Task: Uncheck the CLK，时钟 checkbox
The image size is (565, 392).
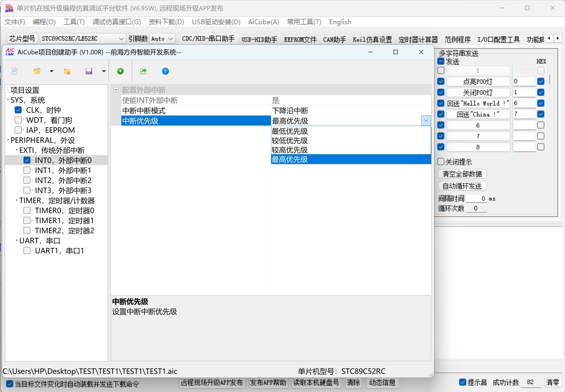Action: (x=18, y=110)
